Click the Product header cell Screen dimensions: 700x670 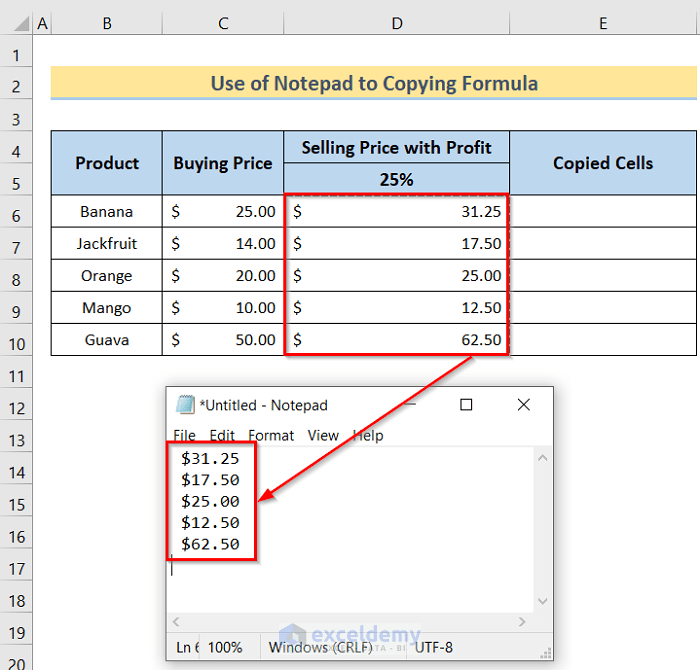(x=107, y=163)
